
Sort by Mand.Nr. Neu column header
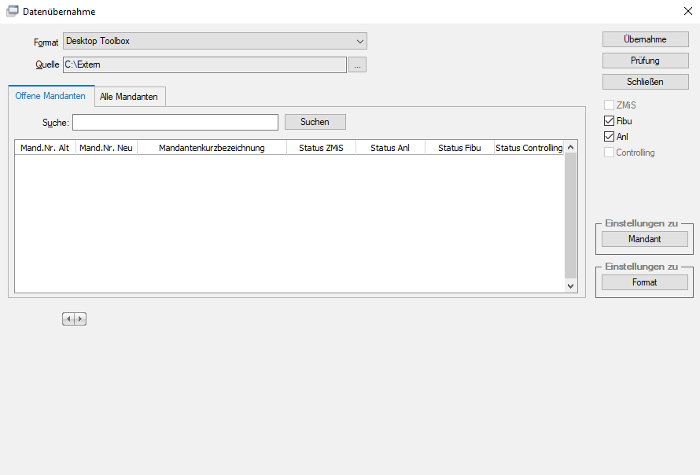pyautogui.click(x=106, y=148)
